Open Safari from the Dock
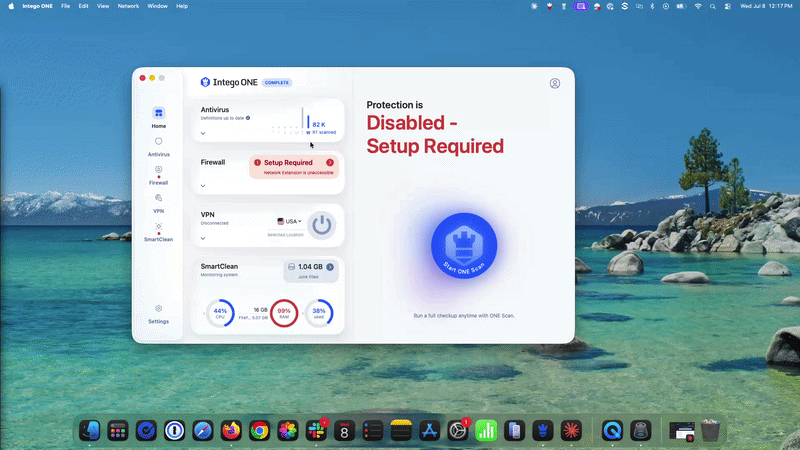 click(203, 431)
